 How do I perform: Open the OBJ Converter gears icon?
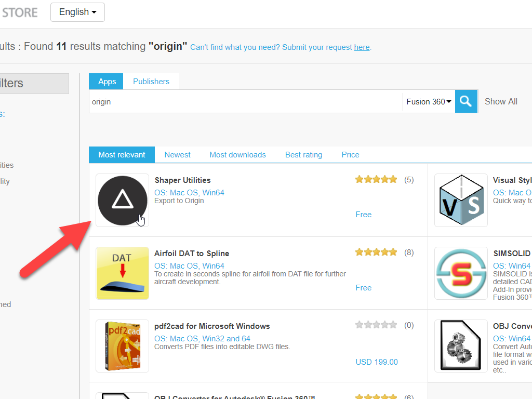click(461, 346)
